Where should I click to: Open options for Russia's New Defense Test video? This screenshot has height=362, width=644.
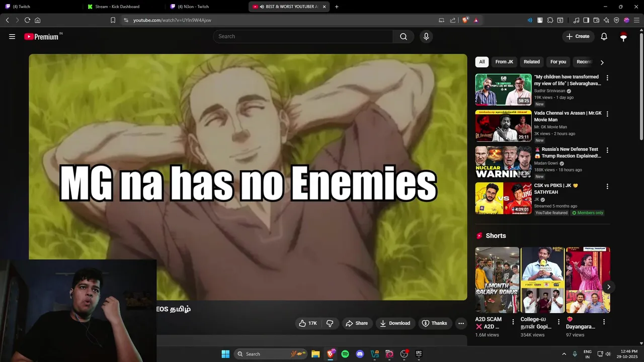tap(607, 150)
